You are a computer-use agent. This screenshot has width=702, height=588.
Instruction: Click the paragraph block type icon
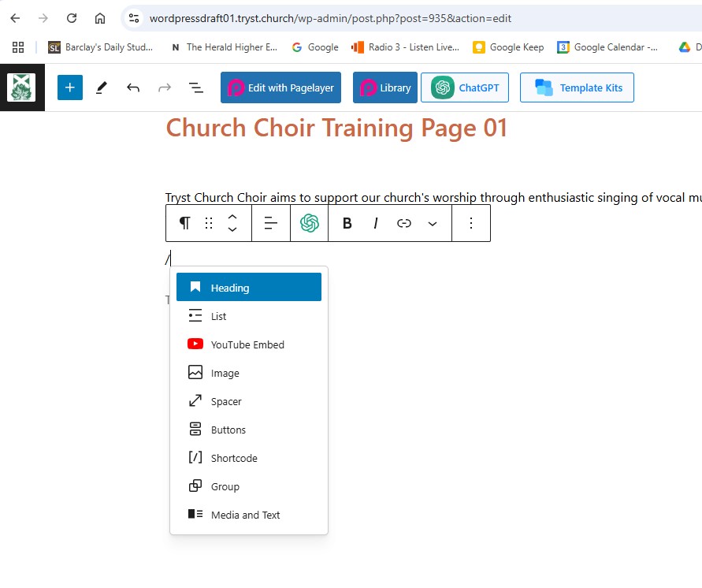(x=184, y=223)
